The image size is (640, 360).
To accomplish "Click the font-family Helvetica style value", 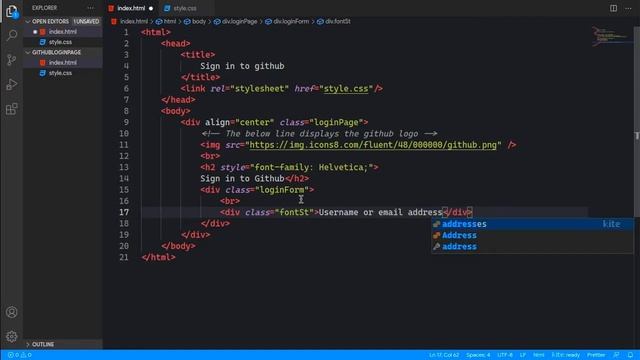I will coord(311,167).
